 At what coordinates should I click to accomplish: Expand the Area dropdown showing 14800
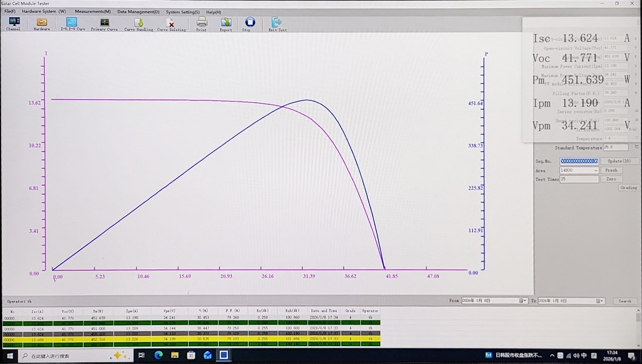pos(595,170)
